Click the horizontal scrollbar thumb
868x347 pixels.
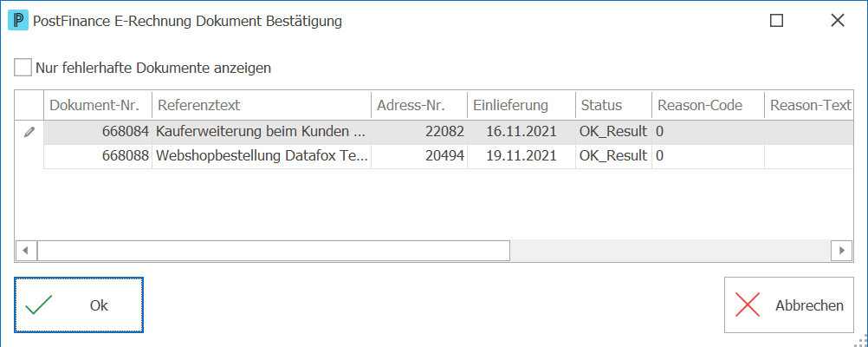tap(273, 251)
